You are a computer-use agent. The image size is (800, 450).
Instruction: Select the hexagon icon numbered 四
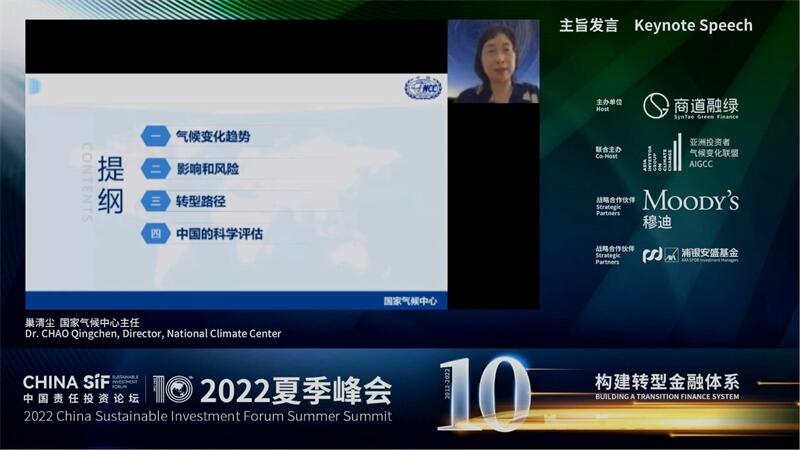click(x=156, y=234)
